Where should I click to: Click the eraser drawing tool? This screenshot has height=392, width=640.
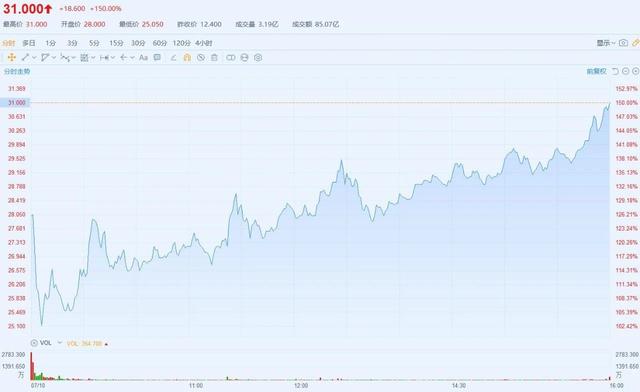coord(173,58)
